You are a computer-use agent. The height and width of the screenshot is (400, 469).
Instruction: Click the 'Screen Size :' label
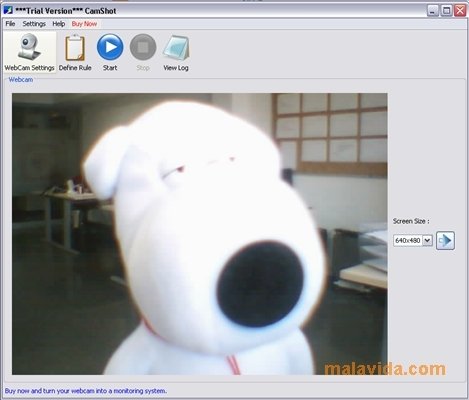point(411,221)
